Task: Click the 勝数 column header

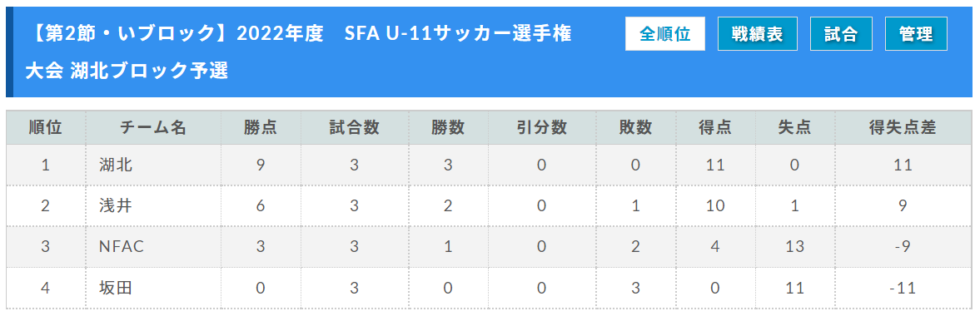Action: [x=448, y=127]
